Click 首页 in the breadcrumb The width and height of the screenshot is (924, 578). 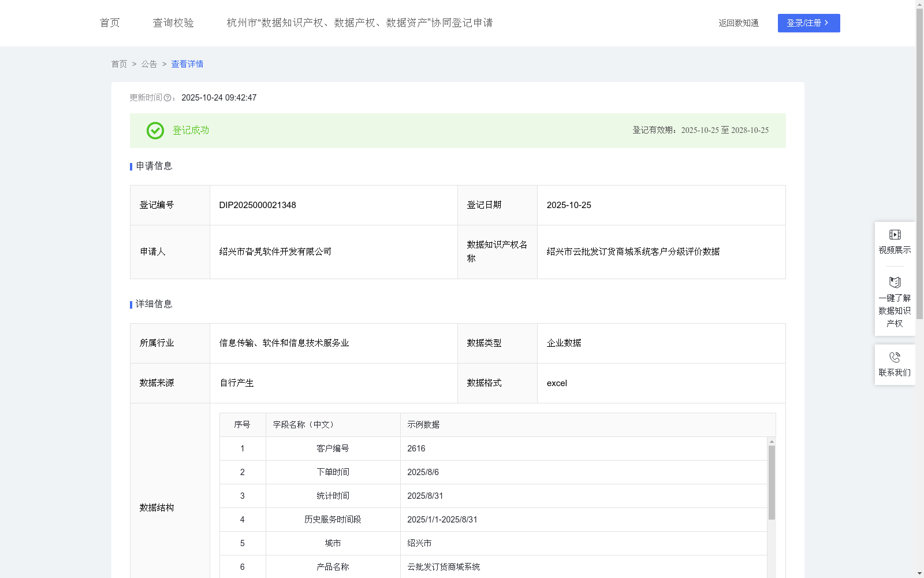coord(119,64)
